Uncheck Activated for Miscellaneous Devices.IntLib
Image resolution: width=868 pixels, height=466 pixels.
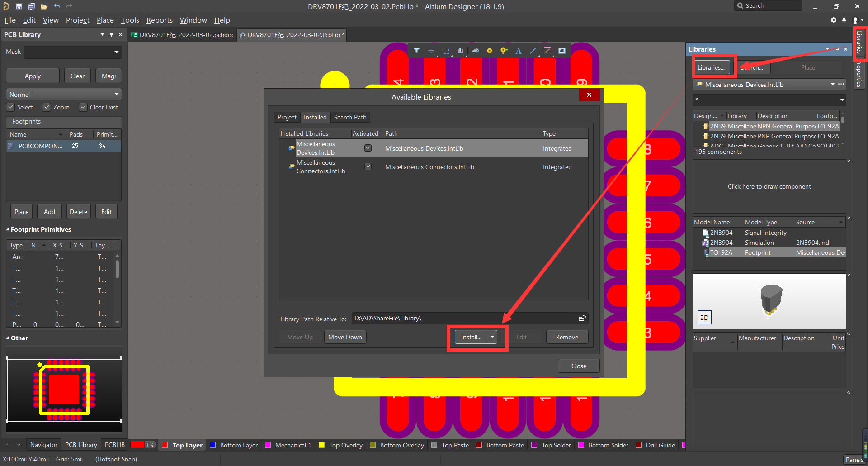click(368, 147)
